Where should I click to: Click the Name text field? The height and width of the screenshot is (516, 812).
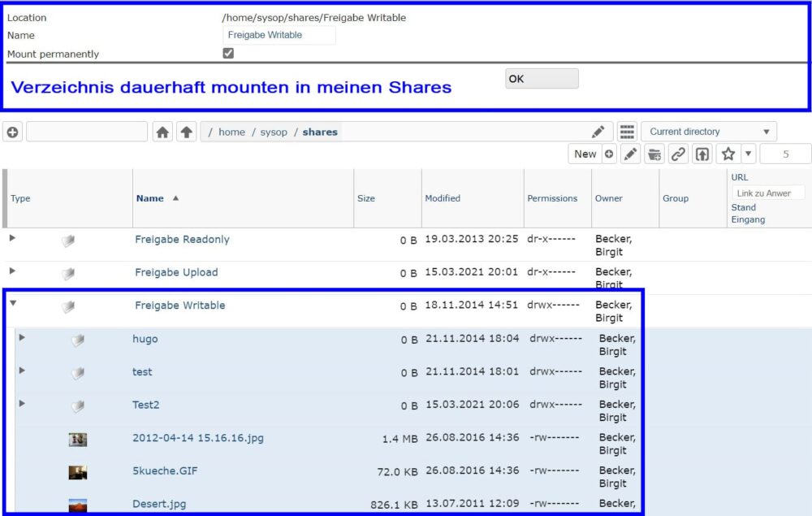pos(279,35)
